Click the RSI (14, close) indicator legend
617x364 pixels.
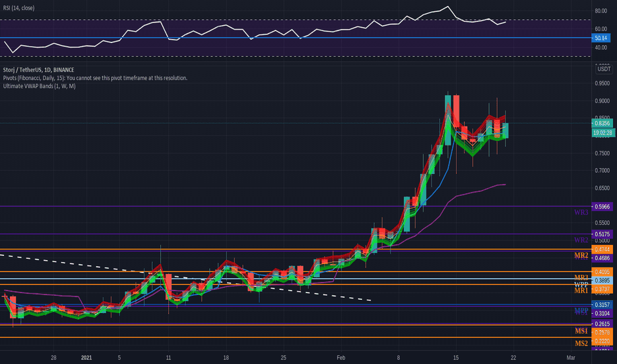pos(19,8)
